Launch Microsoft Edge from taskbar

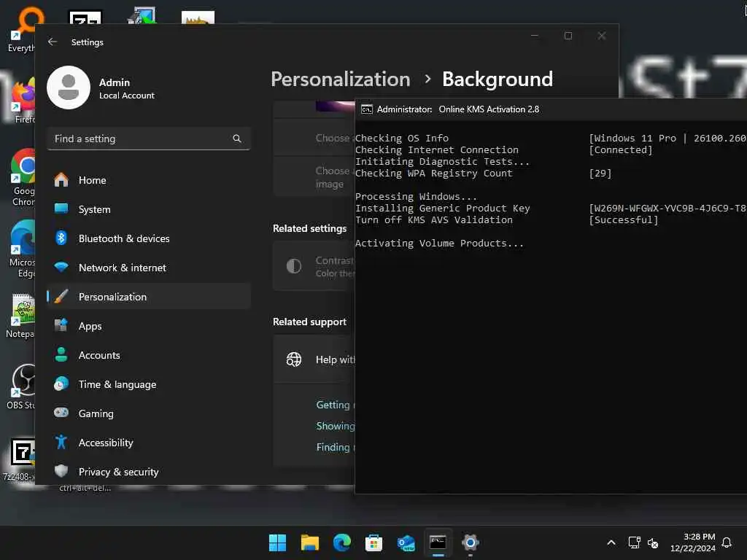coord(341,542)
